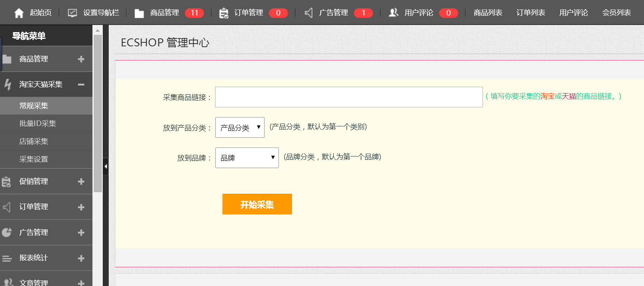Click inside the 采集商品链接 input field
Viewport: 644px width, 286px height.
pyautogui.click(x=349, y=97)
